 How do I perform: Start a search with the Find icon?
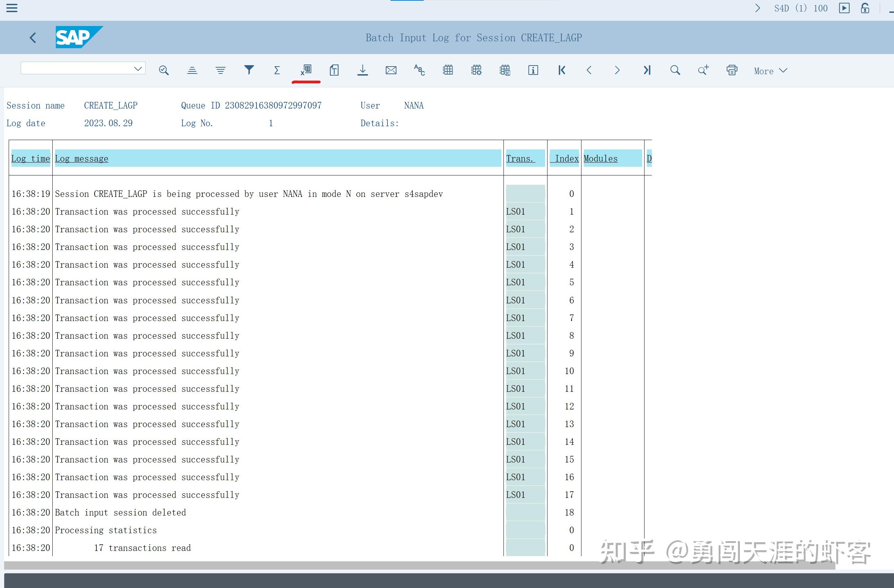(x=675, y=70)
